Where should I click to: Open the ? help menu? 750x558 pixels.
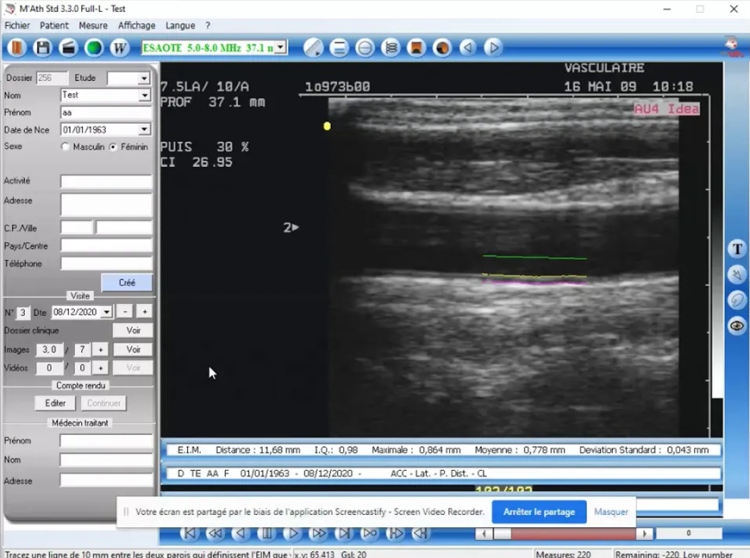point(208,25)
